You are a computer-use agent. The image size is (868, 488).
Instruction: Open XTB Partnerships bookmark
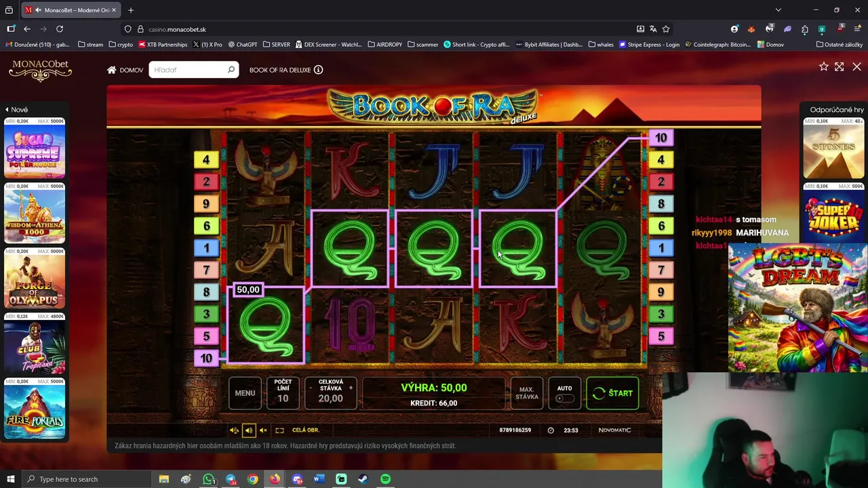point(163,45)
